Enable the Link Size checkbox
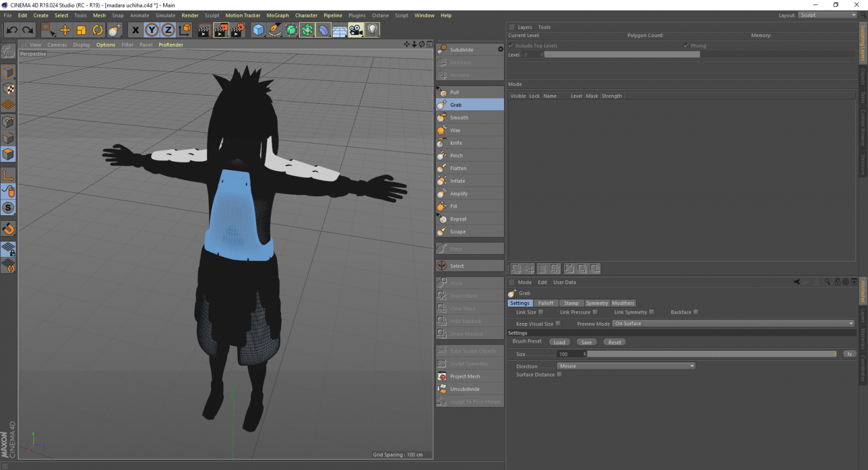Viewport: 868px width, 470px height. (541, 312)
